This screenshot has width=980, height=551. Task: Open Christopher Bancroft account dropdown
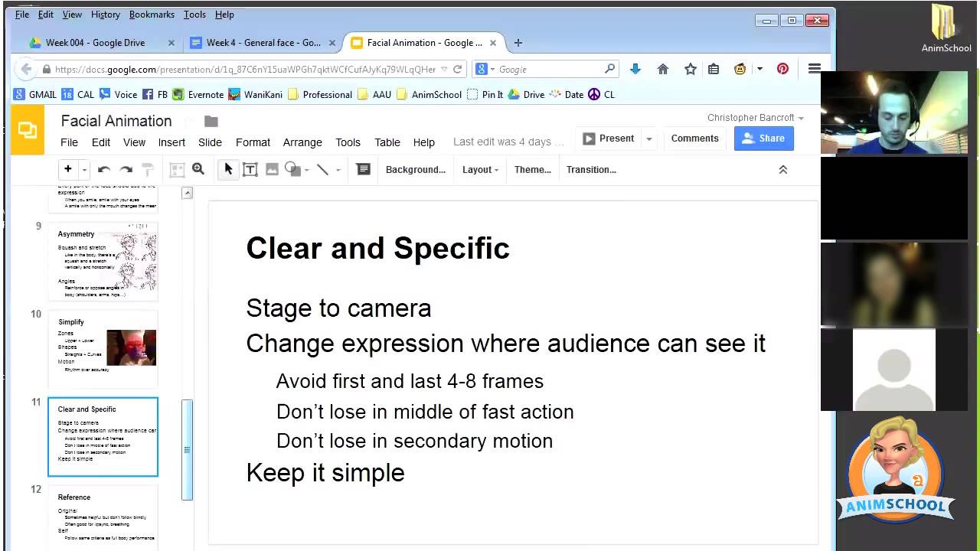coord(756,118)
